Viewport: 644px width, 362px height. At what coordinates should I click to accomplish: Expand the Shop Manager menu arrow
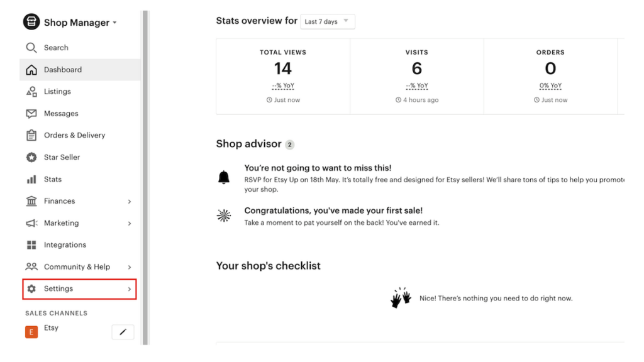114,23
